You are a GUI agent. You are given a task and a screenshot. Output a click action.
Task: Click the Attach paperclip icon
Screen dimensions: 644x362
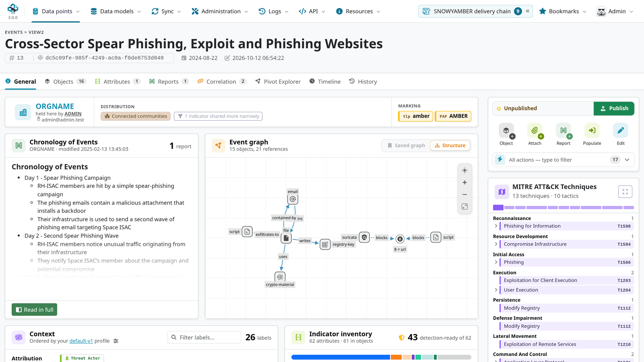coord(535,131)
